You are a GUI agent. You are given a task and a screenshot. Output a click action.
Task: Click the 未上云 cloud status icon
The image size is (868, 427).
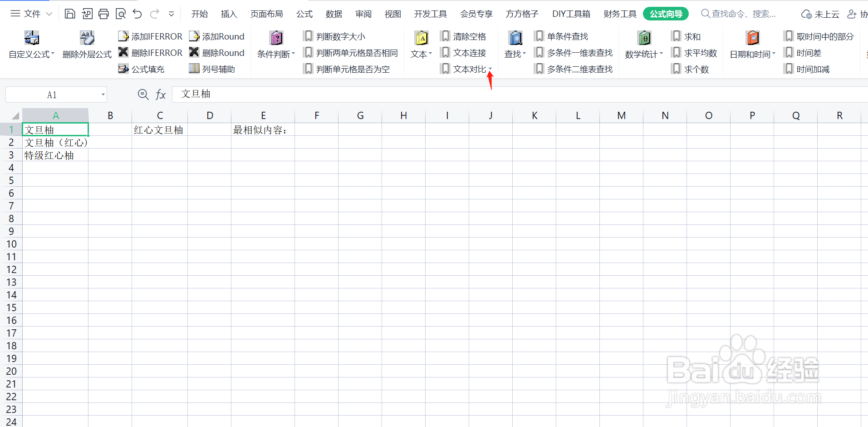pyautogui.click(x=806, y=14)
